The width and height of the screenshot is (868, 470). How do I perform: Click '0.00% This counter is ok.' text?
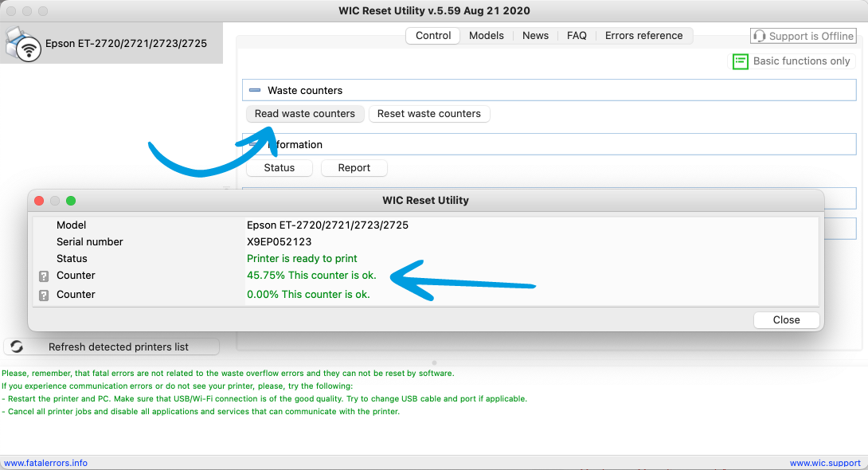click(308, 295)
